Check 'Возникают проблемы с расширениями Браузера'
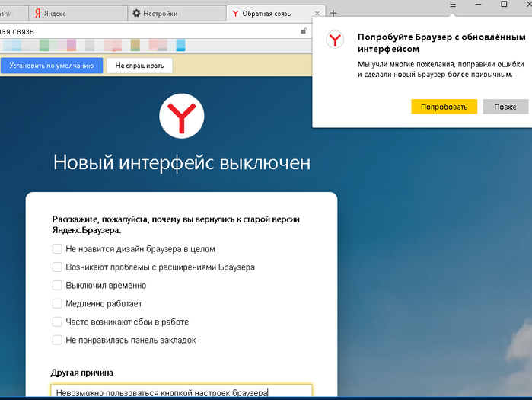The height and width of the screenshot is (400, 532). [57, 267]
